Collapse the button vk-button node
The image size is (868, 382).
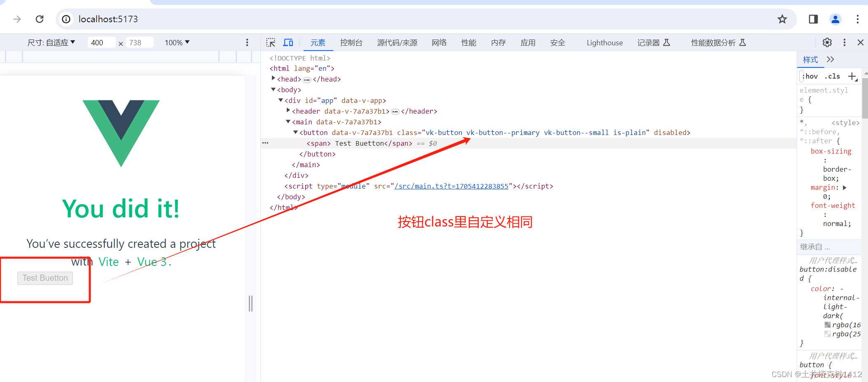tap(295, 132)
